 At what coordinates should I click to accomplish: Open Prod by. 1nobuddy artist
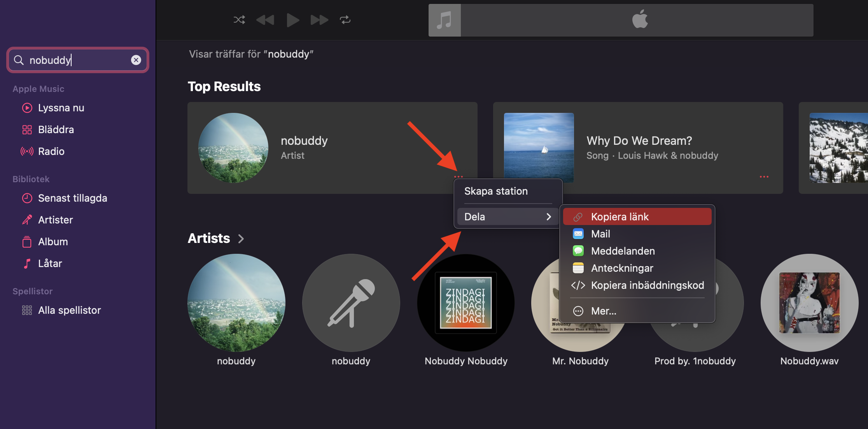695,361
